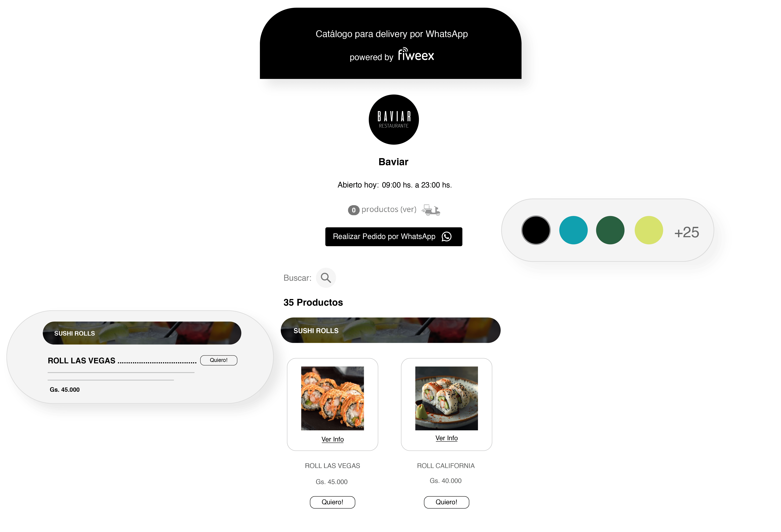Click the Baviar restaurant logo
The image size is (781, 532).
pos(393,120)
